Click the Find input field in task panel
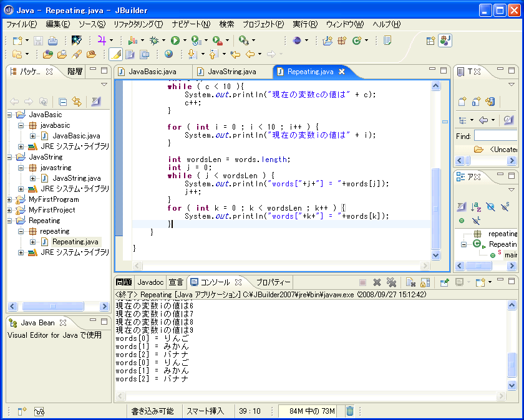 (x=495, y=136)
